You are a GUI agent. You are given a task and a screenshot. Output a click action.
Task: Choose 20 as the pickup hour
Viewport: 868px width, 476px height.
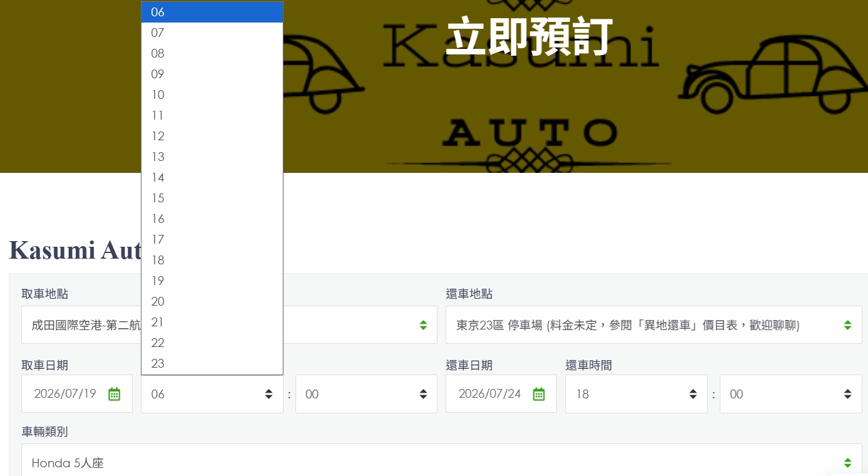point(212,301)
